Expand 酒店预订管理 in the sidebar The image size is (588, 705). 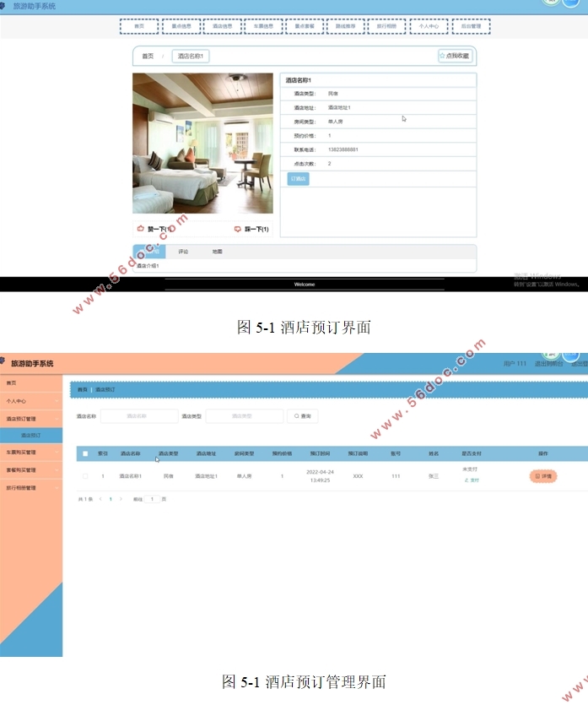(x=30, y=418)
